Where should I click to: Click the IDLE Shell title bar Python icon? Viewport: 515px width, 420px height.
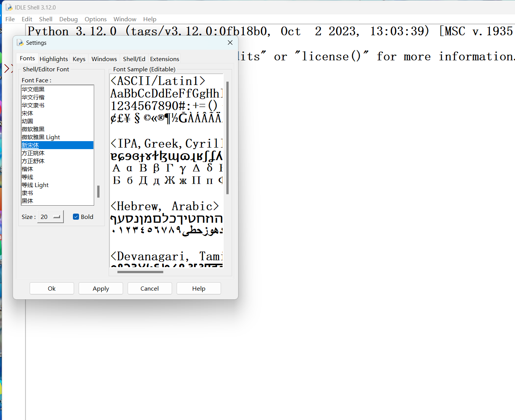(x=9, y=7)
